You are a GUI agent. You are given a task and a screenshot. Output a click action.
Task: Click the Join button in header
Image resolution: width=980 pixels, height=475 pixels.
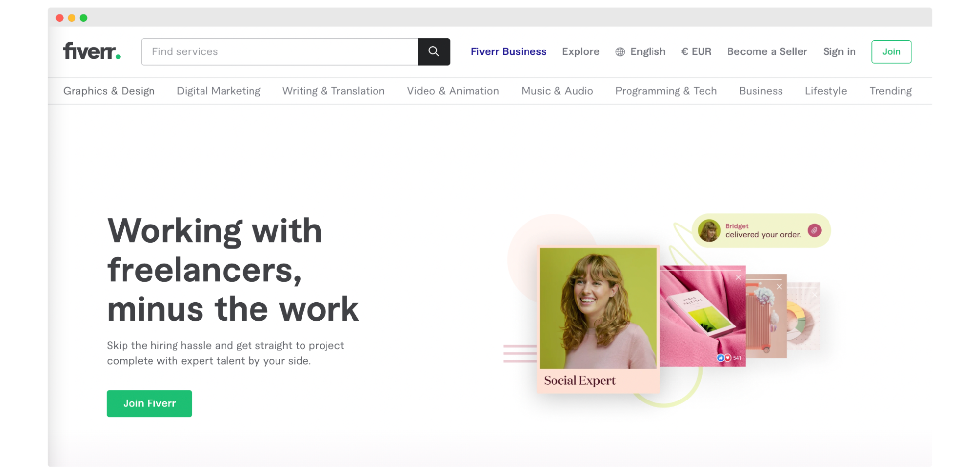891,51
